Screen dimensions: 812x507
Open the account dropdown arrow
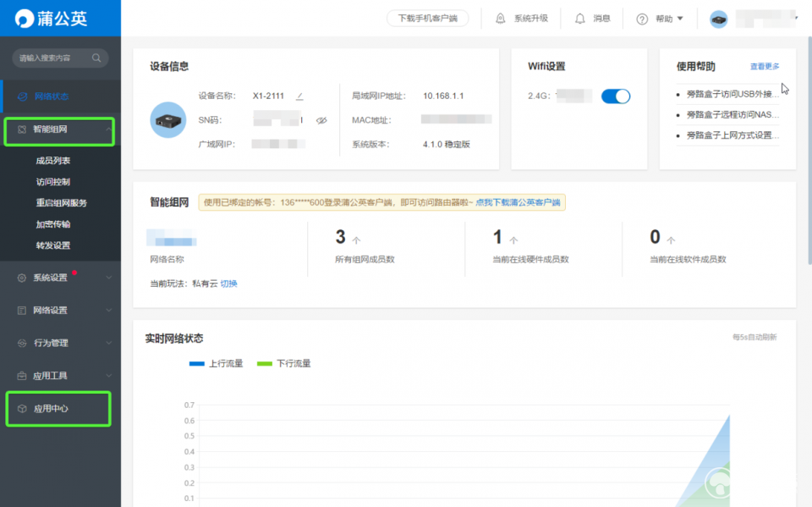797,18
